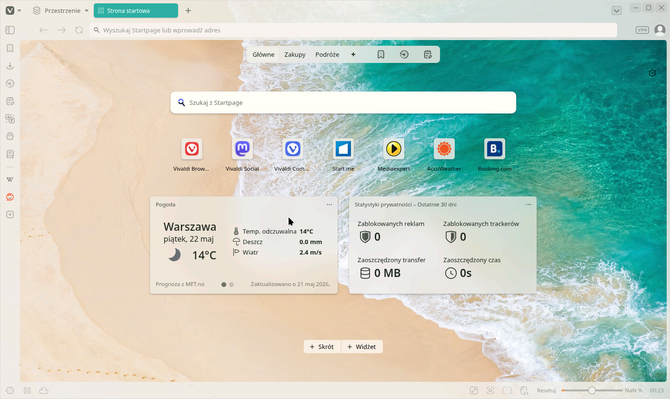The height and width of the screenshot is (399, 670).
Task: Click the Warszawa city name
Action: 190,226
